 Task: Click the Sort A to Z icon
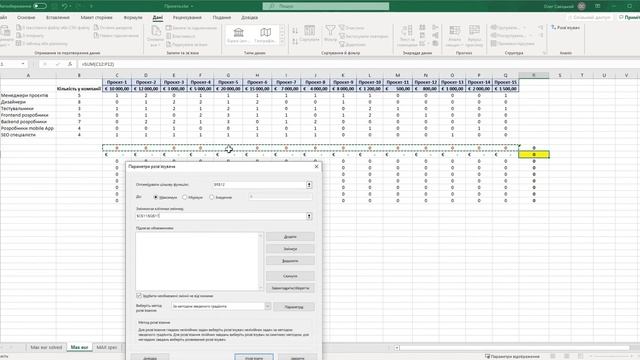(295, 31)
